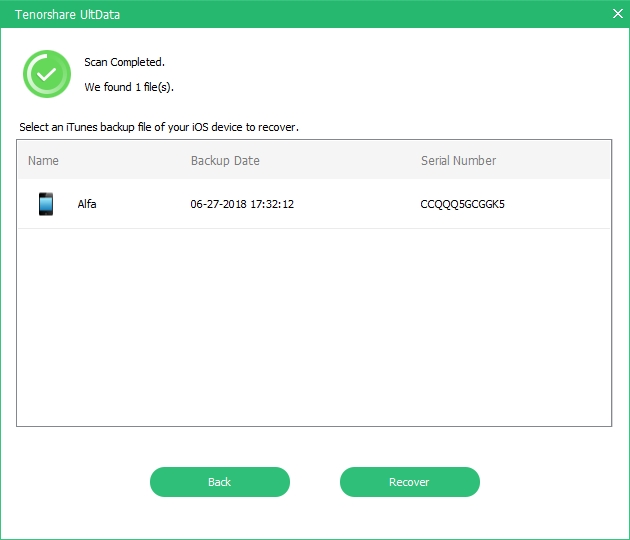
Task: Sort by the Backup Date column header
Action: (225, 161)
